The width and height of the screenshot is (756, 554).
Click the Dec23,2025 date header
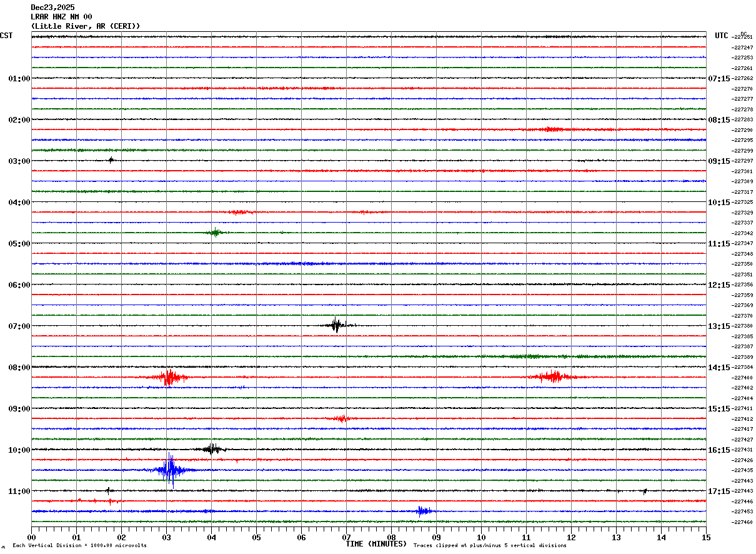52,8
